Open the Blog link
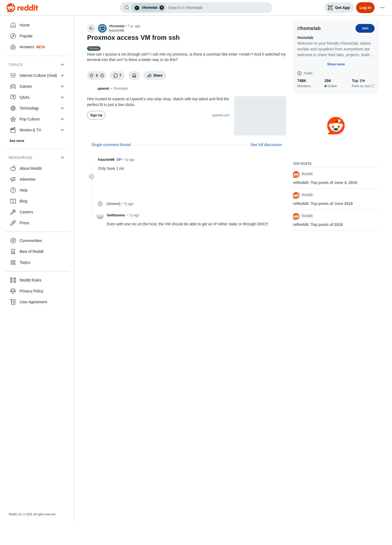392x545 pixels. [37, 201]
